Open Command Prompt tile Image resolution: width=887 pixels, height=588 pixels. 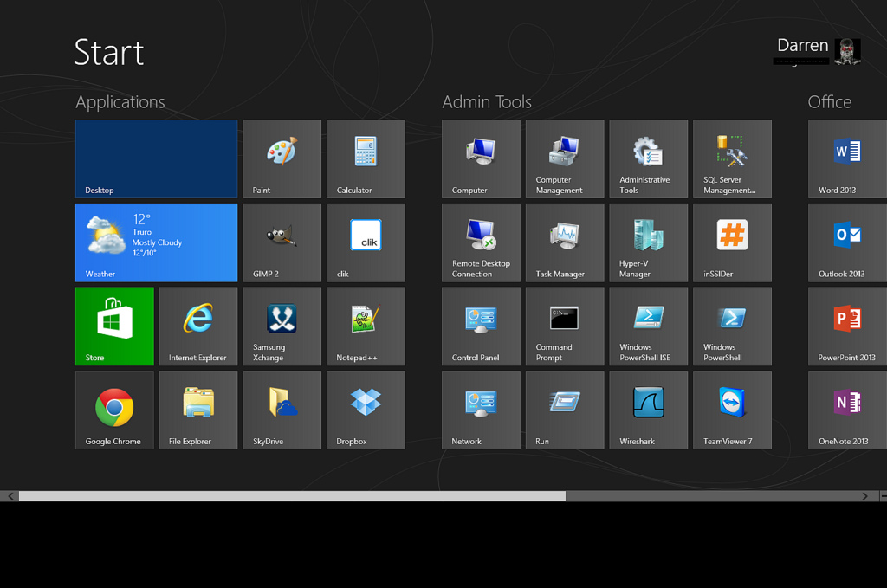(564, 326)
